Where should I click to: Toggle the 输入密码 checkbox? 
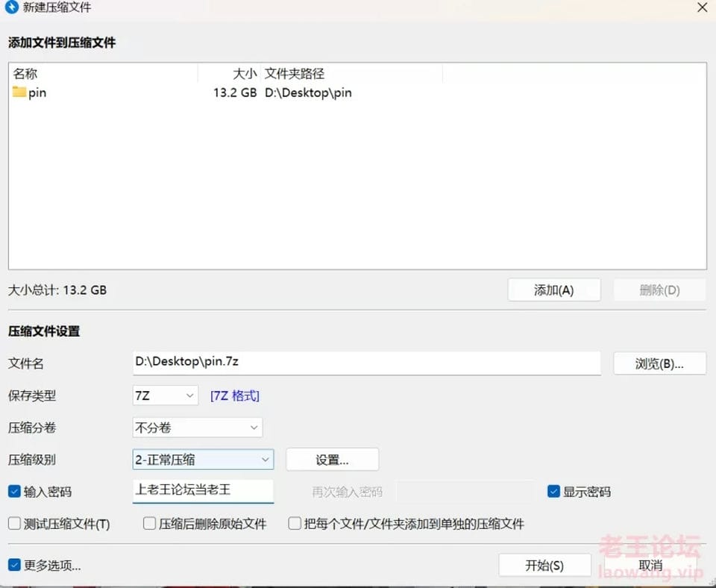[x=14, y=492]
